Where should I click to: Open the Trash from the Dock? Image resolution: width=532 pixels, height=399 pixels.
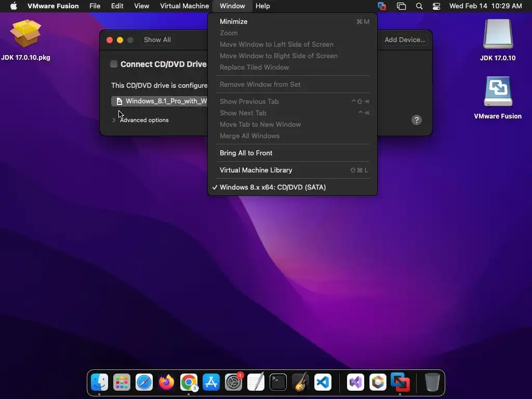[432, 382]
